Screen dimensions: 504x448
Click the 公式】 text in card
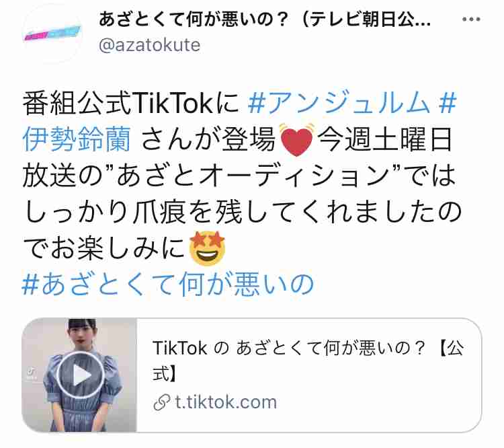click(x=165, y=373)
